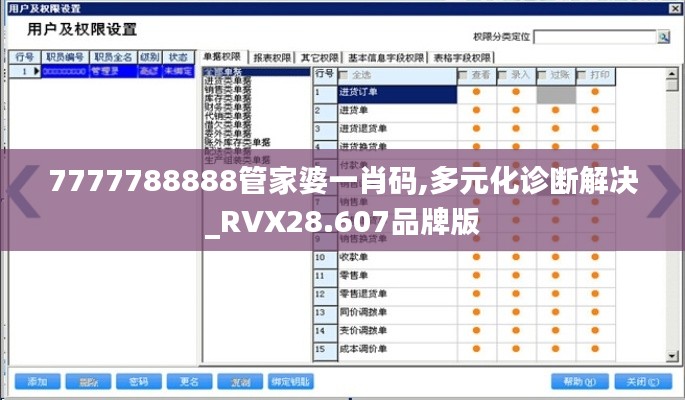The image size is (685, 400).
Task: Select 代销类单据 in the category list
Action: pos(228,116)
